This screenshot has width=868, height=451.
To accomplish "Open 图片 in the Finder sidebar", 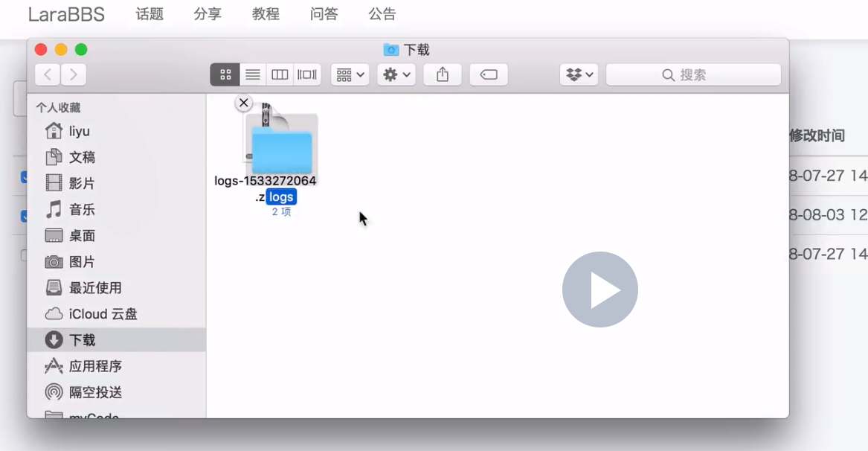I will (x=116, y=261).
